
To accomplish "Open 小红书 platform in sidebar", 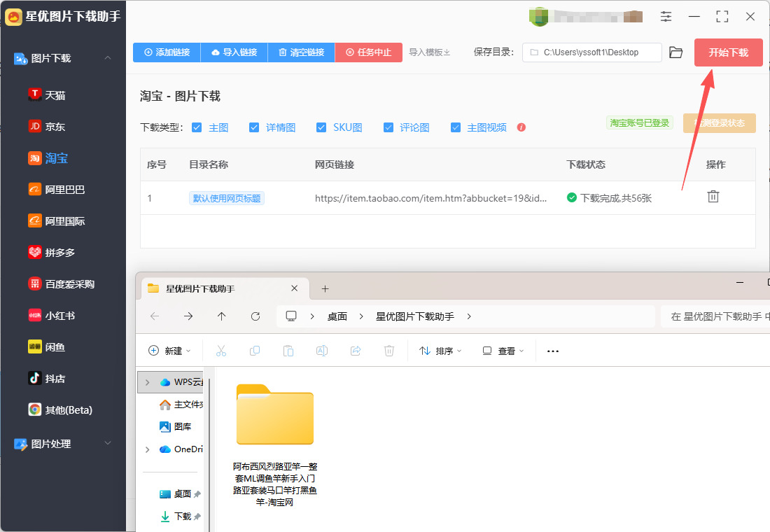I will pyautogui.click(x=59, y=316).
